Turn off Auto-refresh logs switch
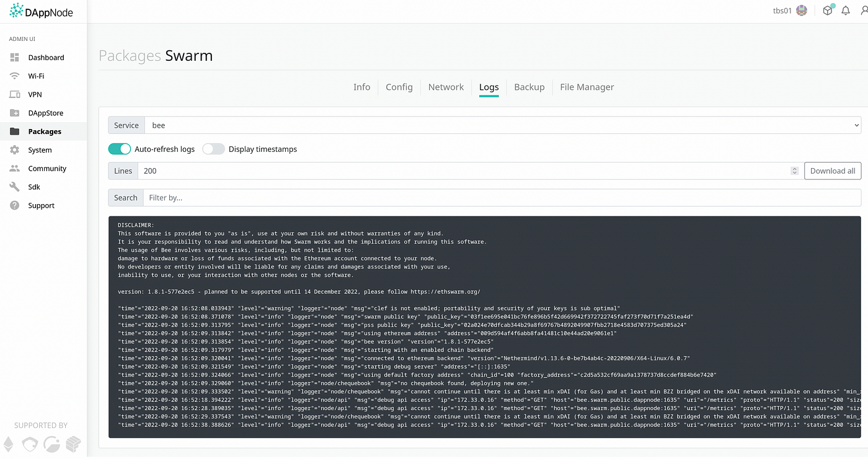Image resolution: width=868 pixels, height=459 pixels. tap(120, 149)
